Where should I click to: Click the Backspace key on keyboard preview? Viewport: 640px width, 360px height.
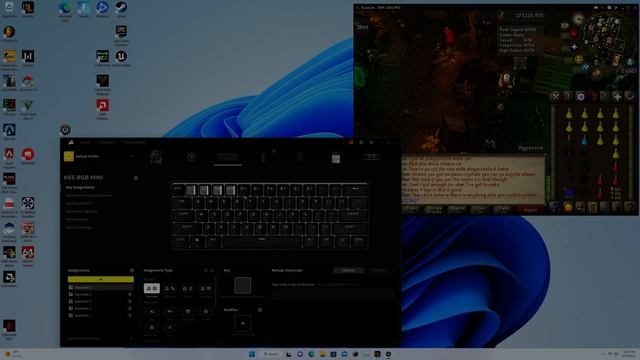pos(355,189)
